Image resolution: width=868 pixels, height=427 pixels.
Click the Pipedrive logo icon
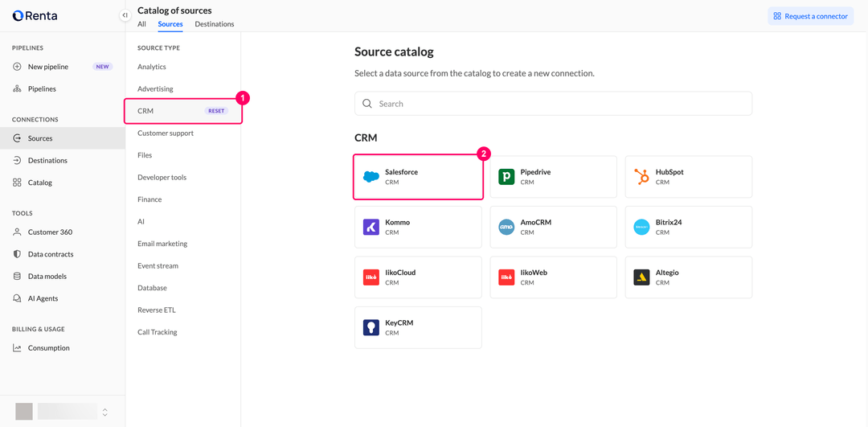click(x=506, y=177)
